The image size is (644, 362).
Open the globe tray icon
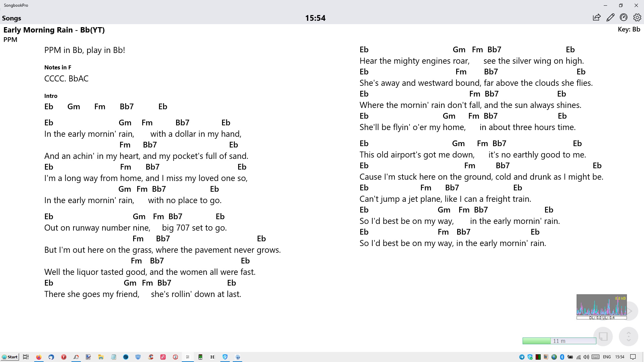(x=554, y=357)
